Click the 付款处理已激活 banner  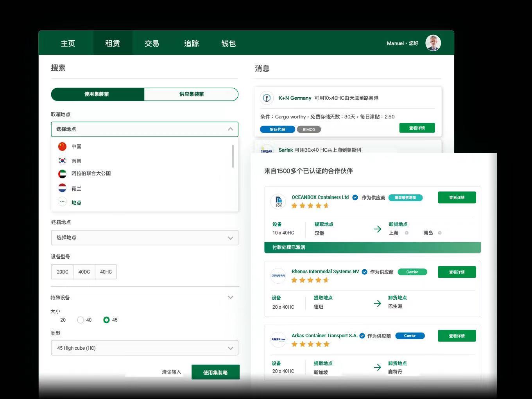[373, 247]
